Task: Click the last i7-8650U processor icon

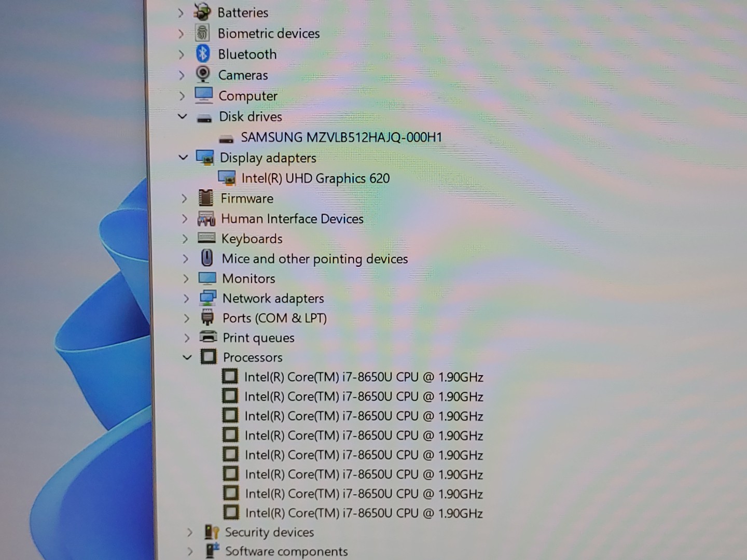Action: (x=231, y=512)
